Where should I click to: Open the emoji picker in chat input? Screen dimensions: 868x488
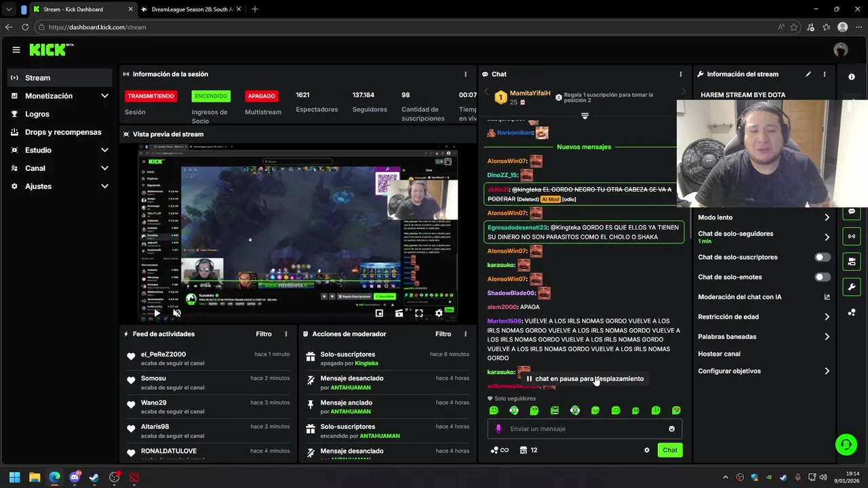(672, 428)
